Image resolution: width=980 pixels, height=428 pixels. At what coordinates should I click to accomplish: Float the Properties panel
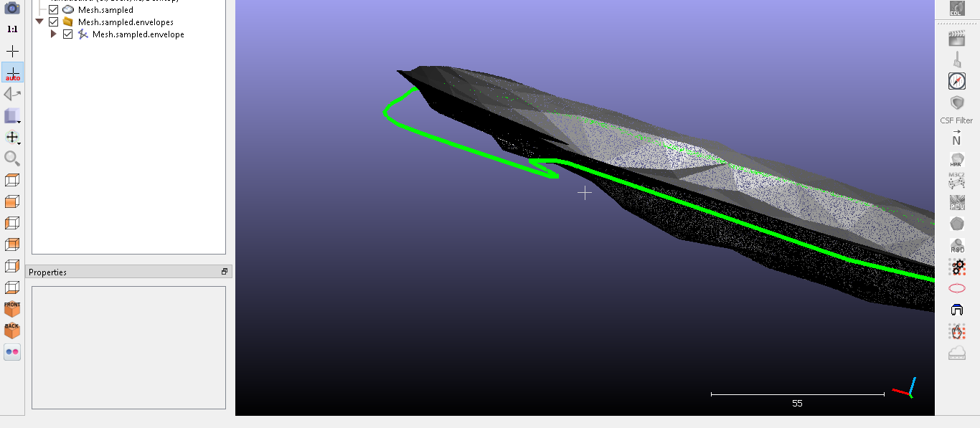(x=225, y=272)
